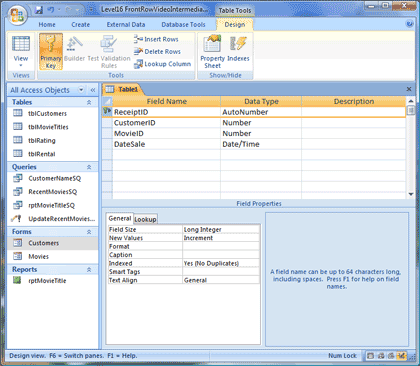Image resolution: width=420 pixels, height=366 pixels.
Task: Select all rows using grid corner selector
Action: point(107,101)
